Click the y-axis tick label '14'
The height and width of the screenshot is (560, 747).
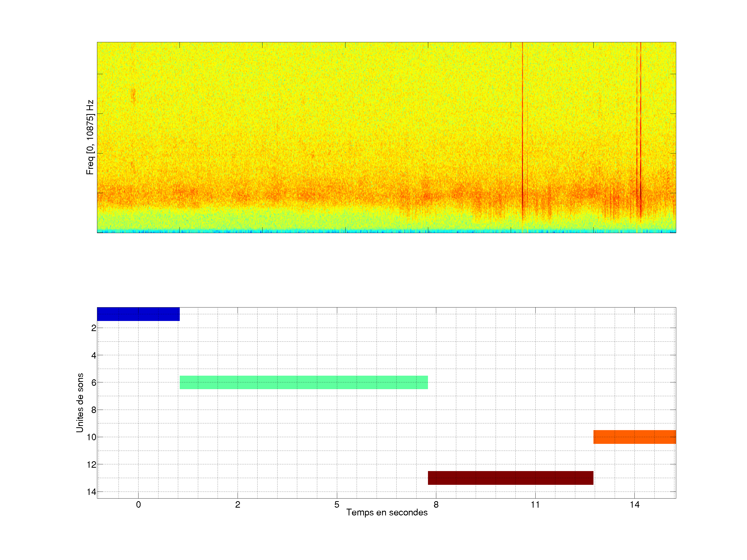(x=91, y=492)
